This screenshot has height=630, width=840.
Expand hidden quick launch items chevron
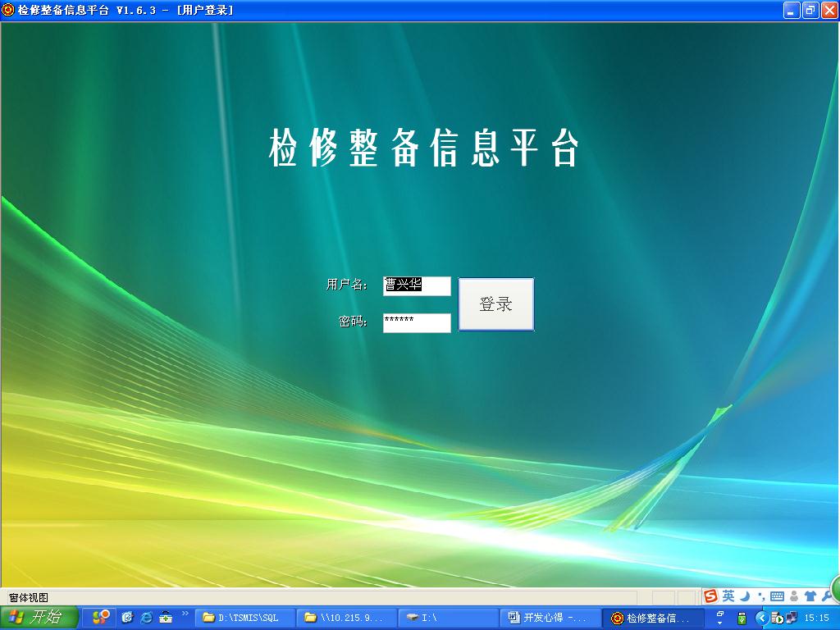coord(185,614)
